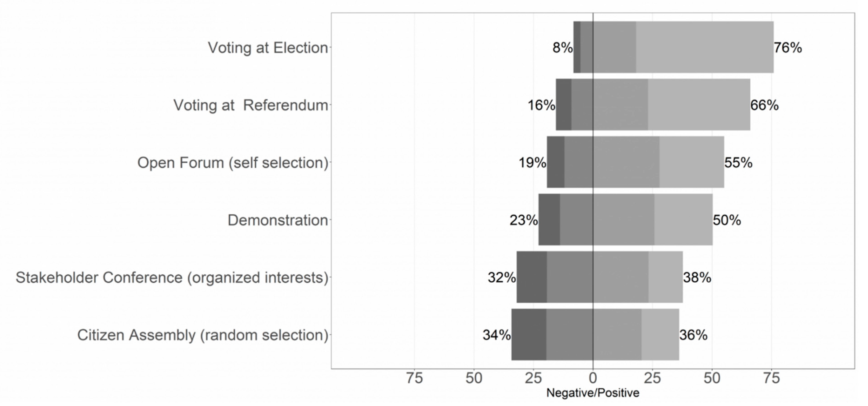Select the "Citizen Assembly (random selection)" label
Image resolution: width=868 pixels, height=406 pixels.
[x=203, y=335]
